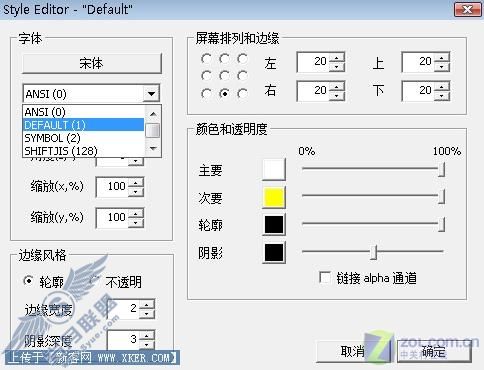The image size is (484, 370).
Task: Increase 阴影深度 with the up arrow
Action: 147,335
